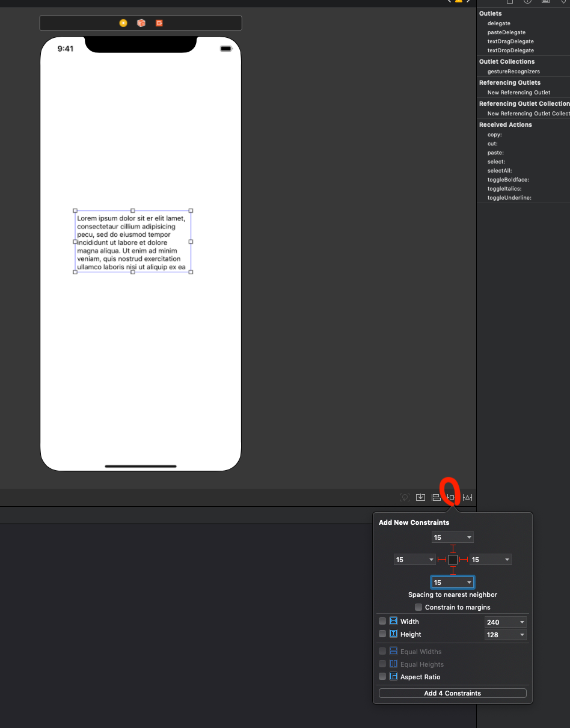Click the Width constraint icon
570x728 pixels.
394,622
